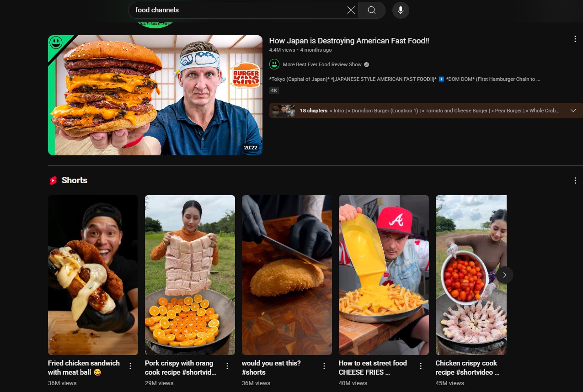Open "would you eat this?" short thumbnail
Viewport: 583px width, 392px height.
(287, 275)
